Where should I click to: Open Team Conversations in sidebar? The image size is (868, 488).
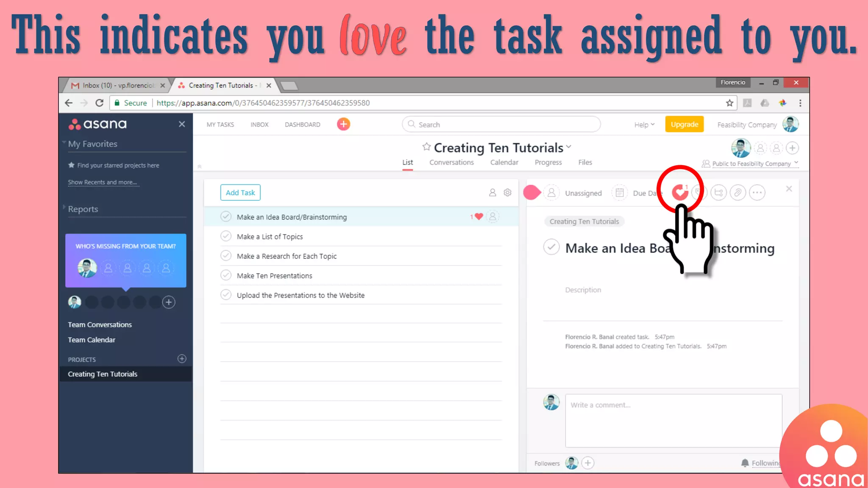point(100,324)
